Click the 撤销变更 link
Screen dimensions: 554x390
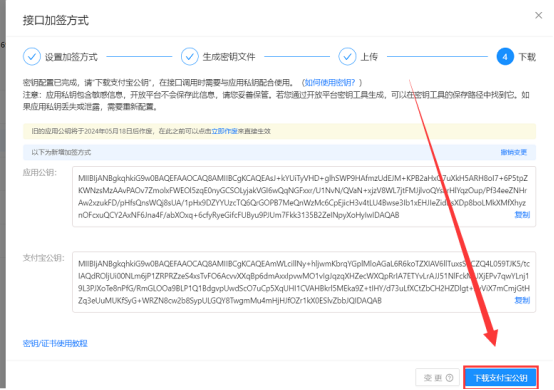[514, 152]
